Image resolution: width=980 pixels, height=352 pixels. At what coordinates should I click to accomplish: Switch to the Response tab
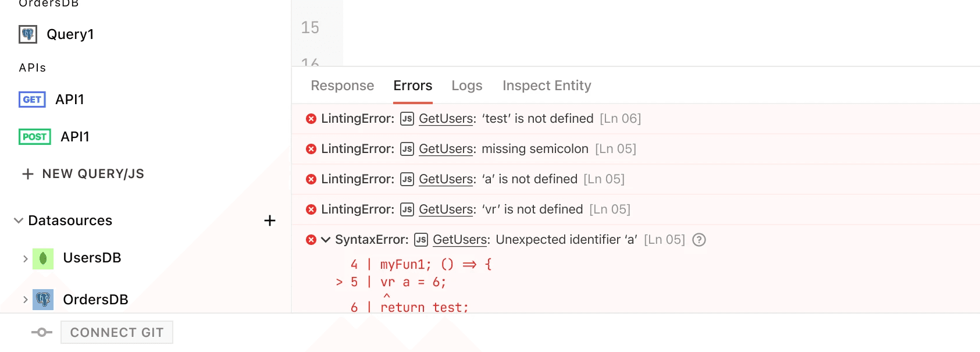click(343, 86)
